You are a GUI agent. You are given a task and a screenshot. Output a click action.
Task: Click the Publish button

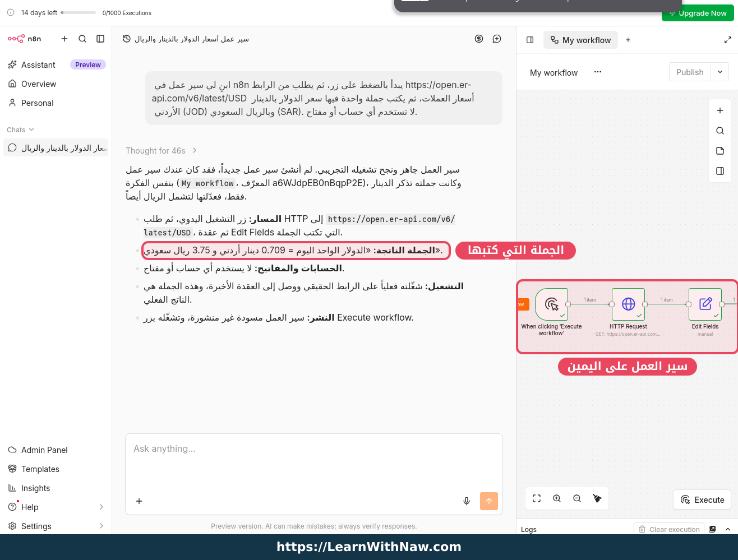click(x=690, y=72)
